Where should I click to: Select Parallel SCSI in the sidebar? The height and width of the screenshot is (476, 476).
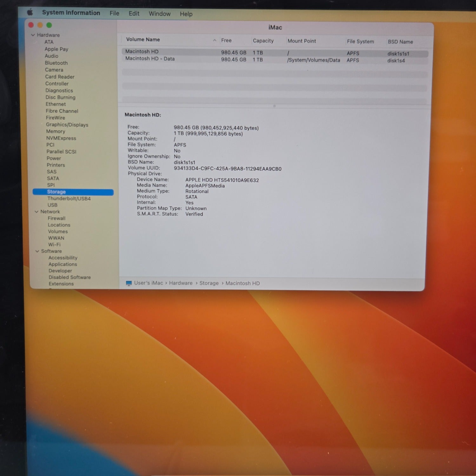tap(61, 152)
